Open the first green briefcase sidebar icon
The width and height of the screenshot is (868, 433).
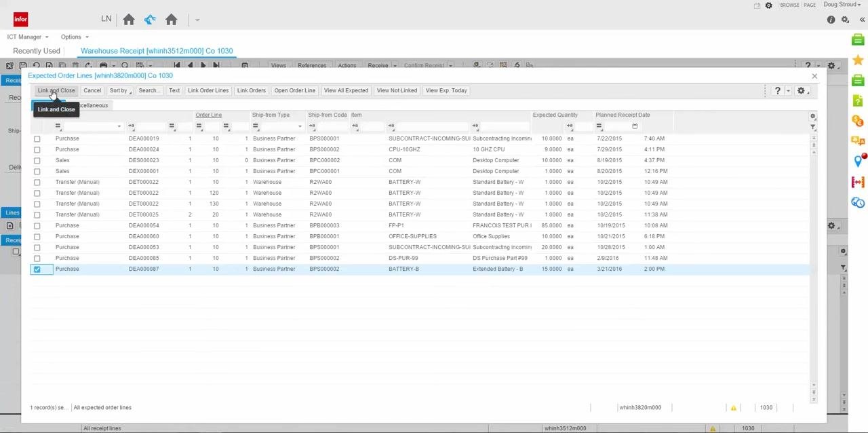(x=858, y=40)
